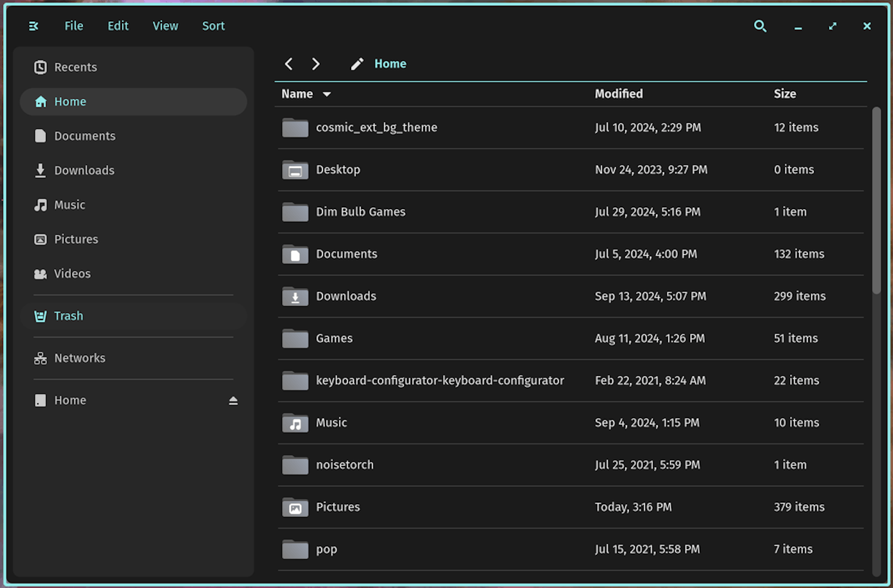The height and width of the screenshot is (588, 893).
Task: Open the Edit menu
Action: (x=118, y=26)
